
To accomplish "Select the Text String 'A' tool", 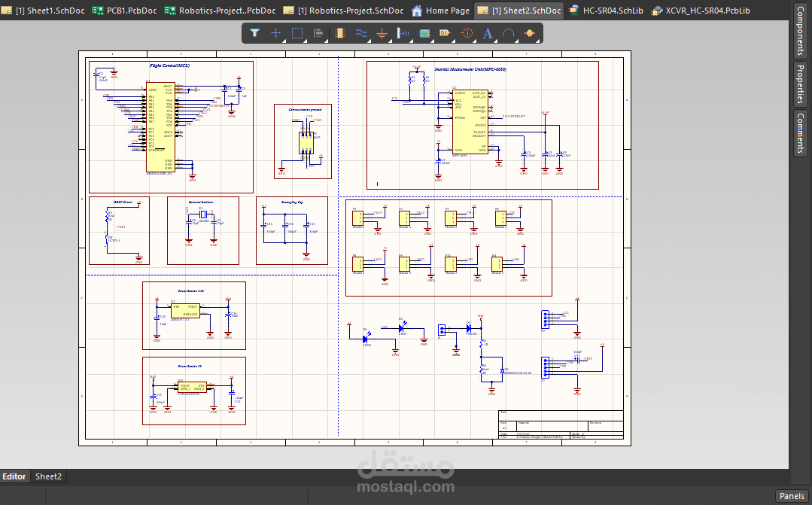I will (x=488, y=33).
